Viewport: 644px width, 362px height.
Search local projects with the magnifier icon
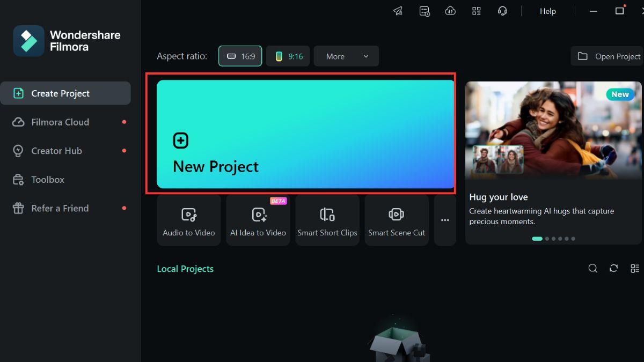click(593, 269)
